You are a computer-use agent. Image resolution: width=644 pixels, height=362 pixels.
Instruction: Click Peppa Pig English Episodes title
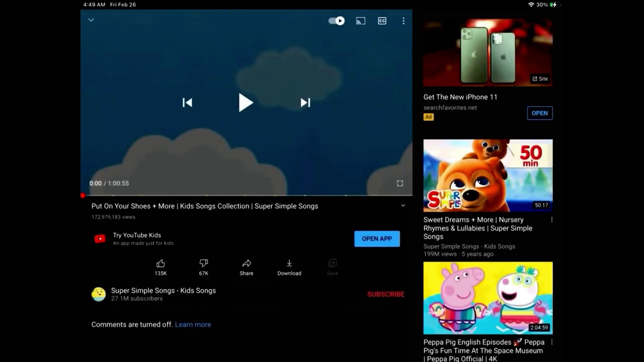point(484,350)
